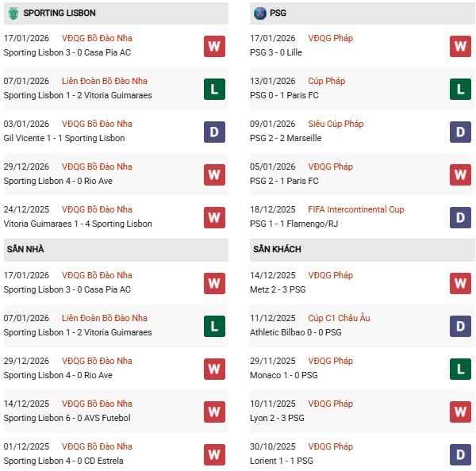Click the D badge for Athletic Bilbao match
The height and width of the screenshot is (471, 476).
(x=461, y=326)
